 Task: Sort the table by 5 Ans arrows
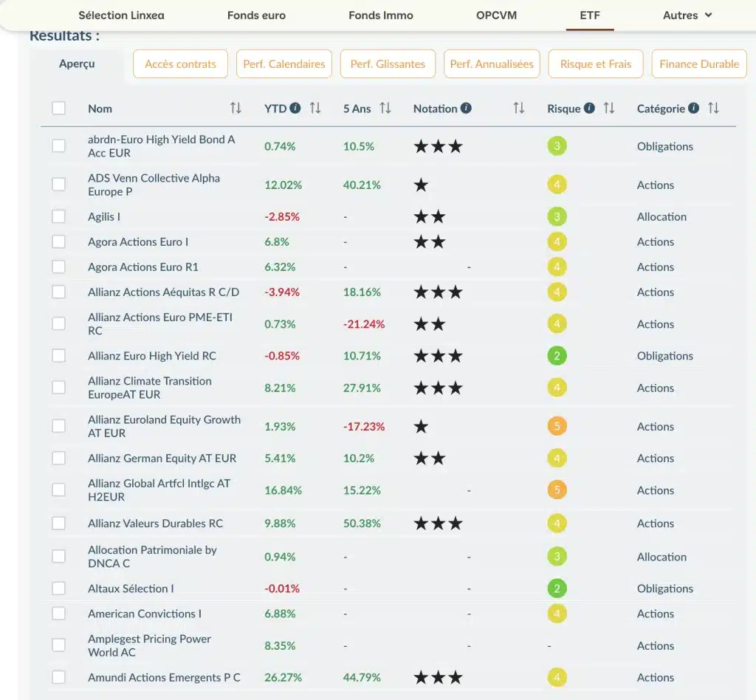pyautogui.click(x=385, y=108)
